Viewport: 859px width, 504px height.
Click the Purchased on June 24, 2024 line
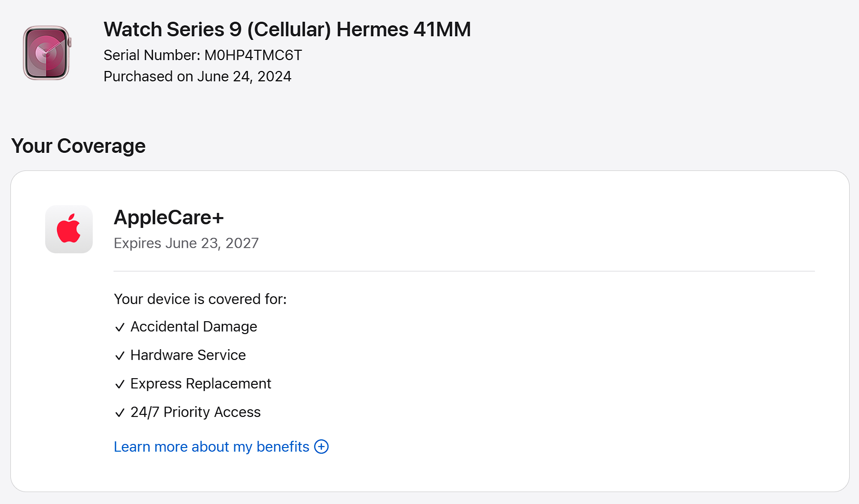197,76
